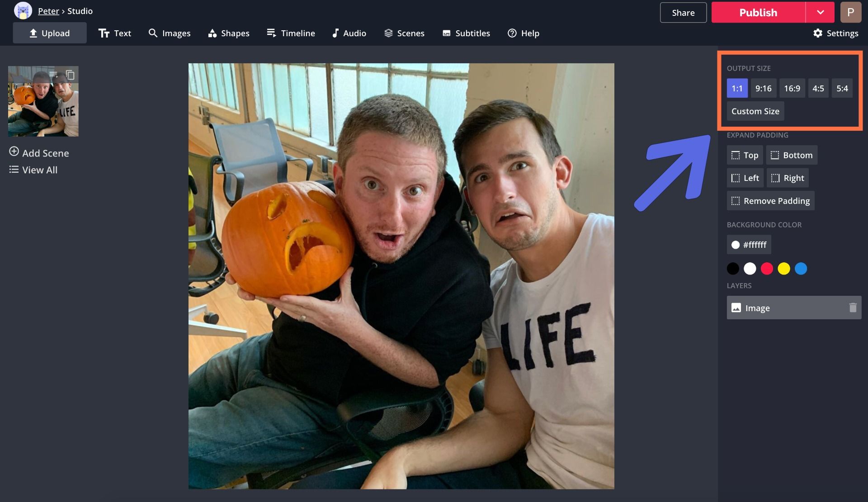Click the Upload tool icon
868x502 pixels.
point(33,33)
